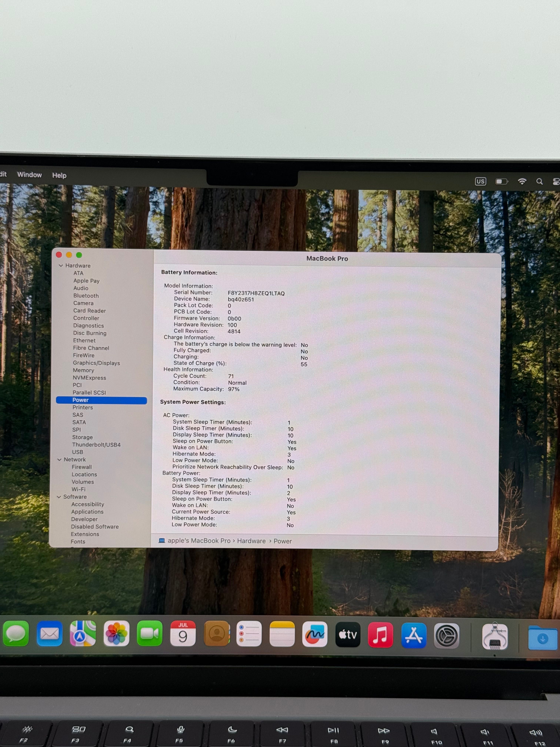
Task: Click apple's MacBook Pro in path bar
Action: (x=199, y=541)
